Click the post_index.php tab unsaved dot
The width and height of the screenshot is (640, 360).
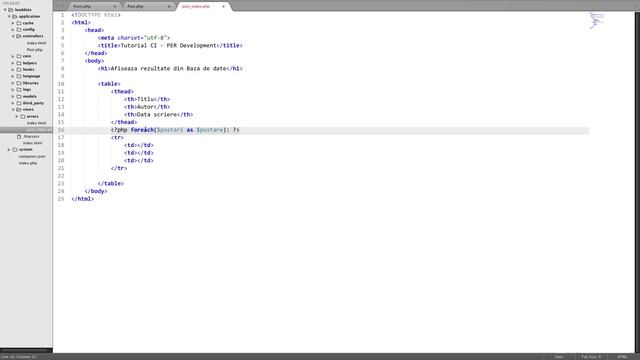click(x=223, y=7)
